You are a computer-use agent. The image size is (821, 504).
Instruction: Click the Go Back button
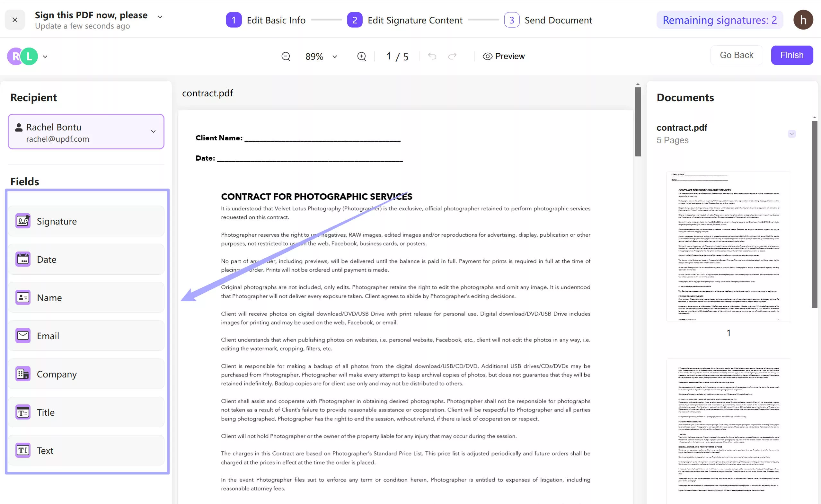[736, 55]
